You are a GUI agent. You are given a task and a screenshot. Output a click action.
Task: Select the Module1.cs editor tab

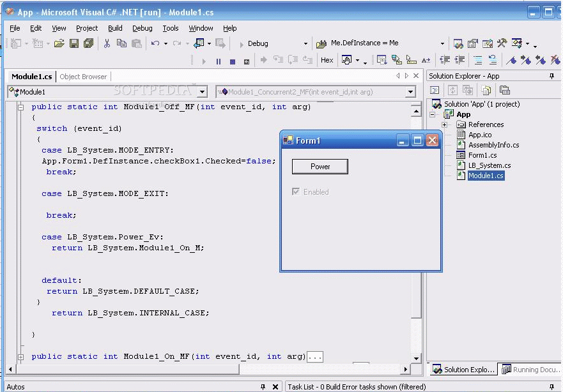tap(31, 77)
